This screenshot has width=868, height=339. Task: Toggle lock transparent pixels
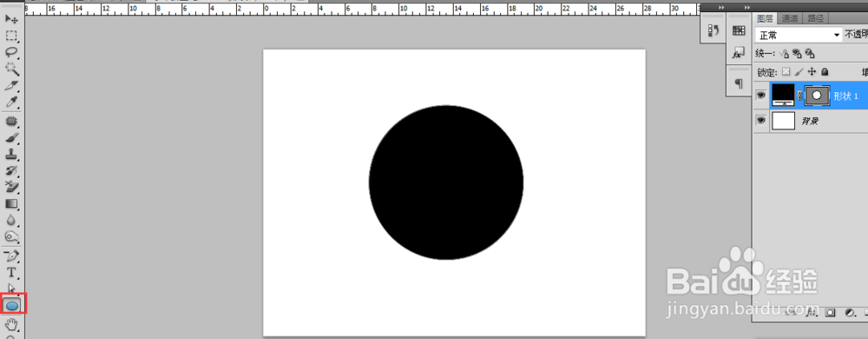point(786,71)
